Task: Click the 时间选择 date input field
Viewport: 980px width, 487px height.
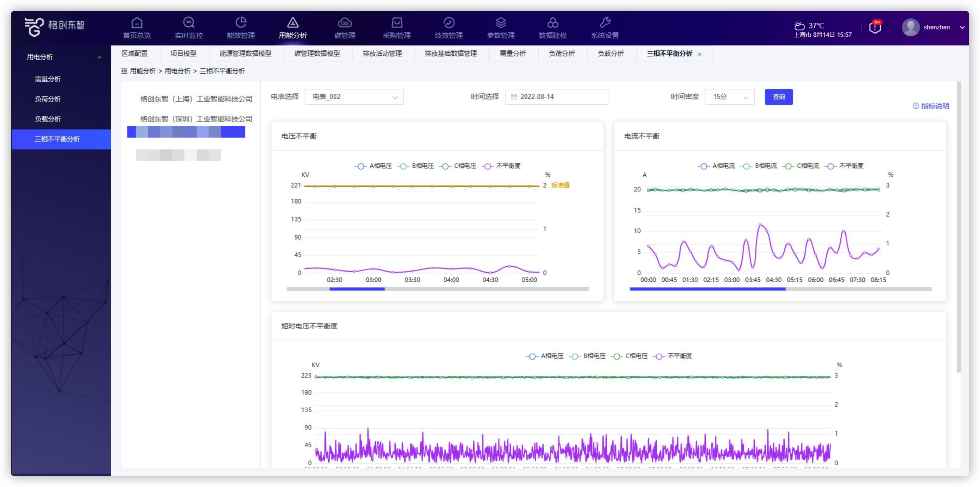Action: coord(557,97)
